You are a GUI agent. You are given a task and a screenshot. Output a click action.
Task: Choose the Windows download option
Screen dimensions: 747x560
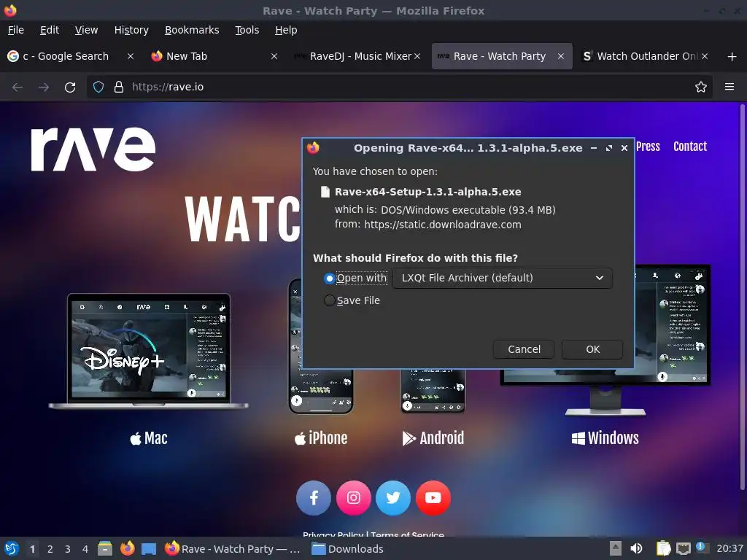click(x=605, y=438)
